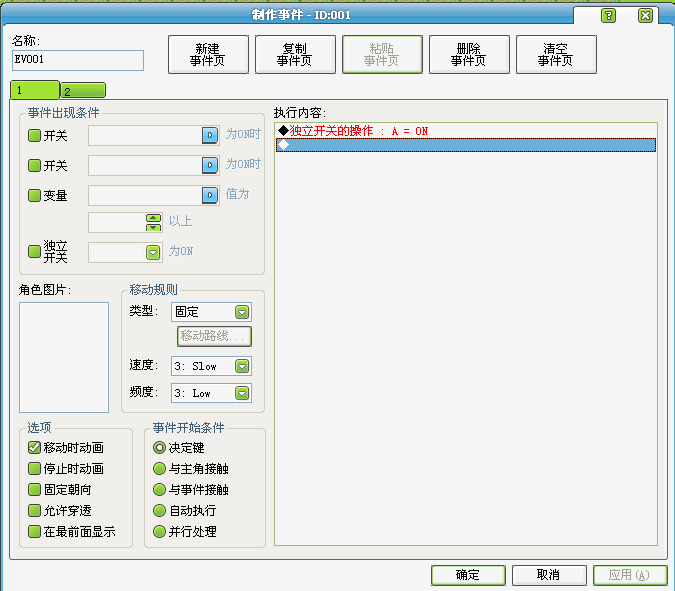Viewport: 675px width, 591px height.
Task: Click the 粘贴事件页 button
Action: [x=382, y=55]
